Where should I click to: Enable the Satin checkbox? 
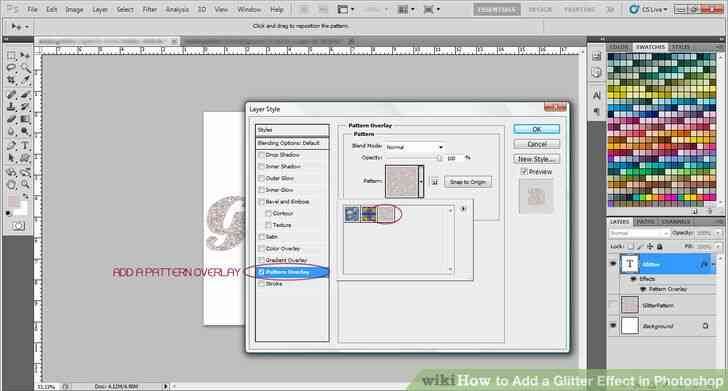click(x=261, y=237)
